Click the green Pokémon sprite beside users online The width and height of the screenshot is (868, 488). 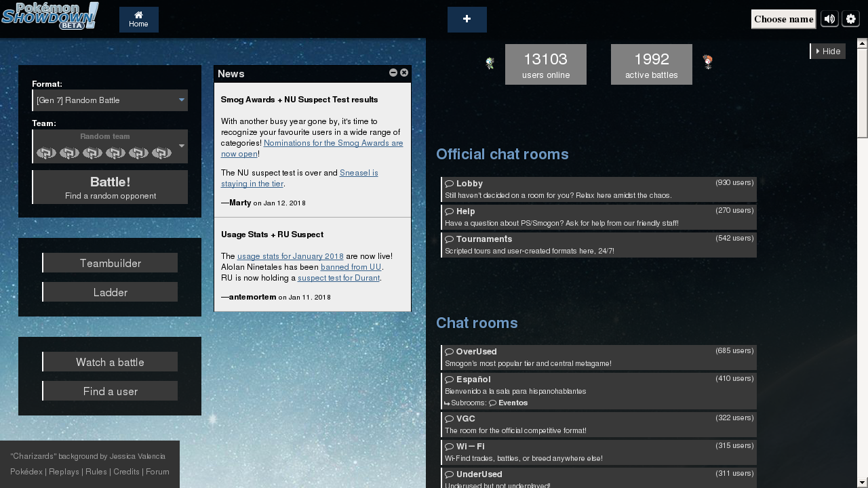490,63
